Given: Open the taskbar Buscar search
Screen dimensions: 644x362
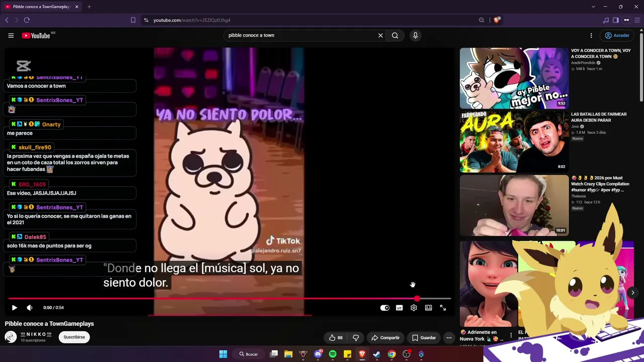Looking at the screenshot, I should click(248, 354).
